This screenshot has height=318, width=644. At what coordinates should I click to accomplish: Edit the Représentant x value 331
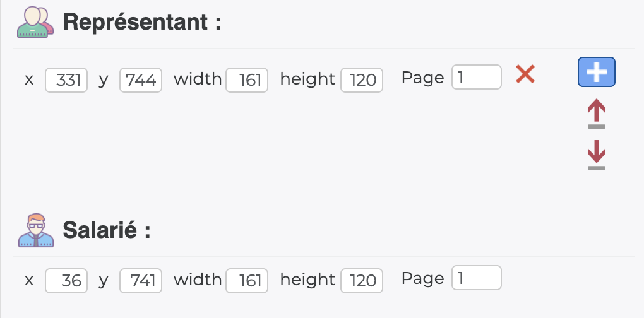pos(66,80)
